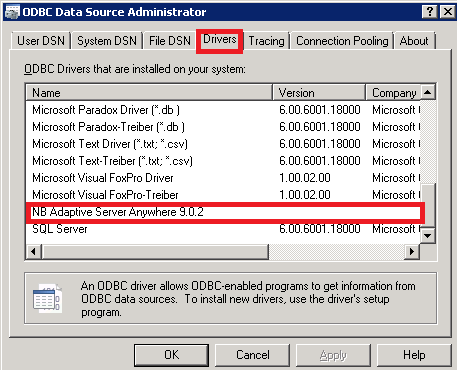Select the File DSN tab

coord(170,41)
